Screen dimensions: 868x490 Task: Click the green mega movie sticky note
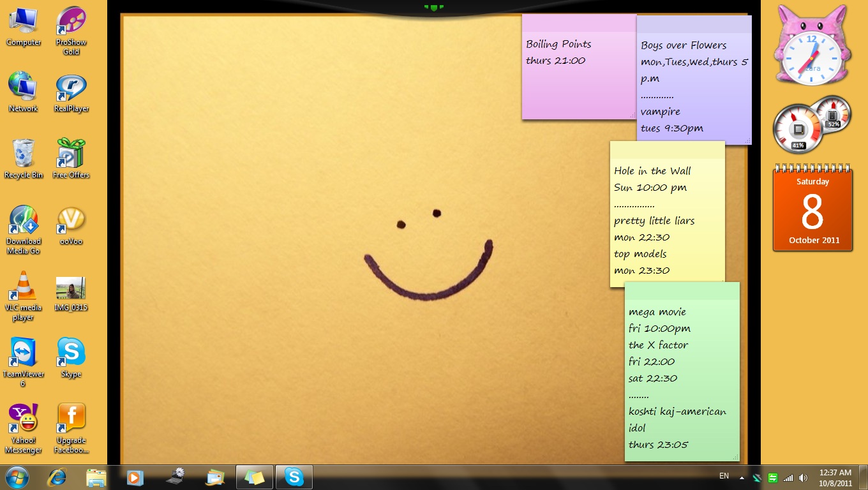(x=682, y=376)
